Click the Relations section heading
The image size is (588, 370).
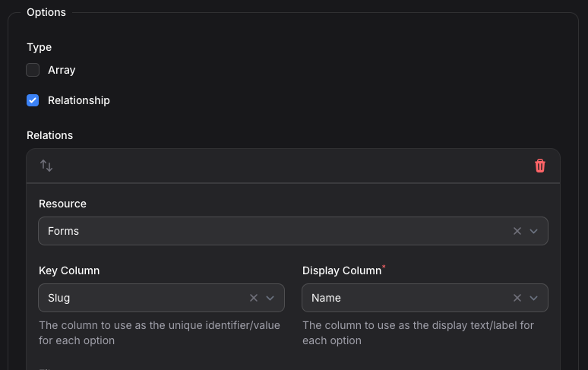click(x=49, y=135)
